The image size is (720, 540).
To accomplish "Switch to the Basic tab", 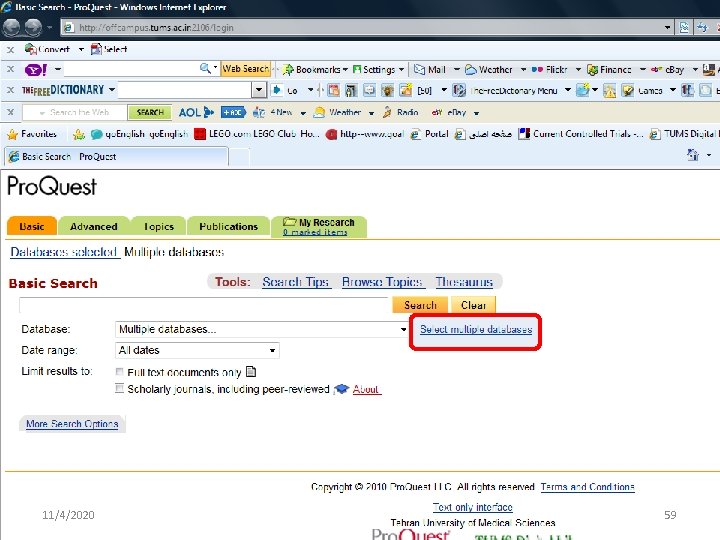I will coord(32,226).
